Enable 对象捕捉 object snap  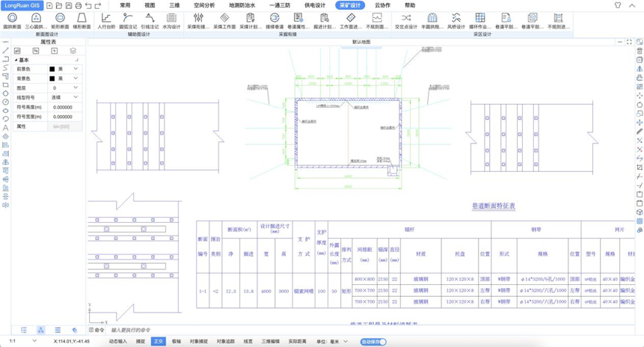pos(199,341)
